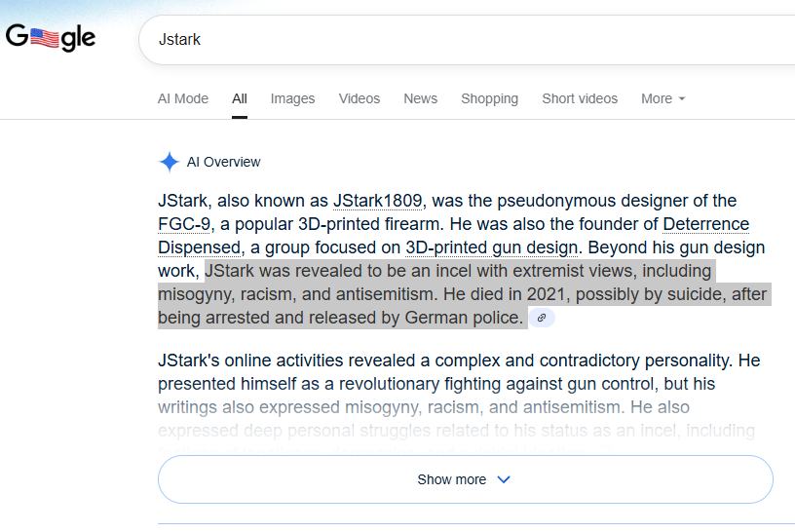Open the Short videos tab

pyautogui.click(x=580, y=98)
